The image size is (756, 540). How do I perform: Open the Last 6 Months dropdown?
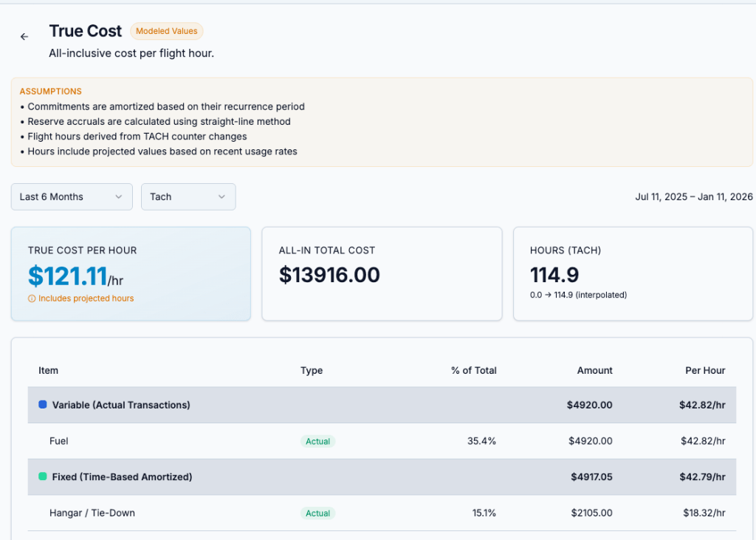pos(72,196)
